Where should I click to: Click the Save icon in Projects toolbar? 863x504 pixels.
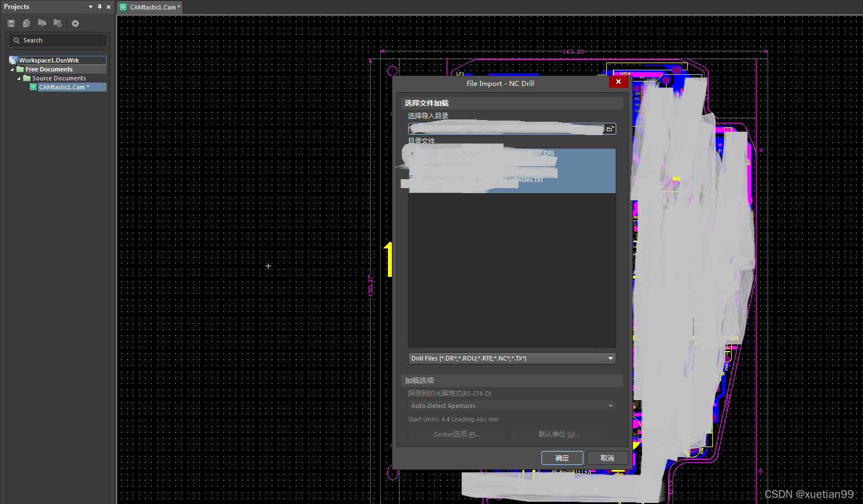[11, 23]
